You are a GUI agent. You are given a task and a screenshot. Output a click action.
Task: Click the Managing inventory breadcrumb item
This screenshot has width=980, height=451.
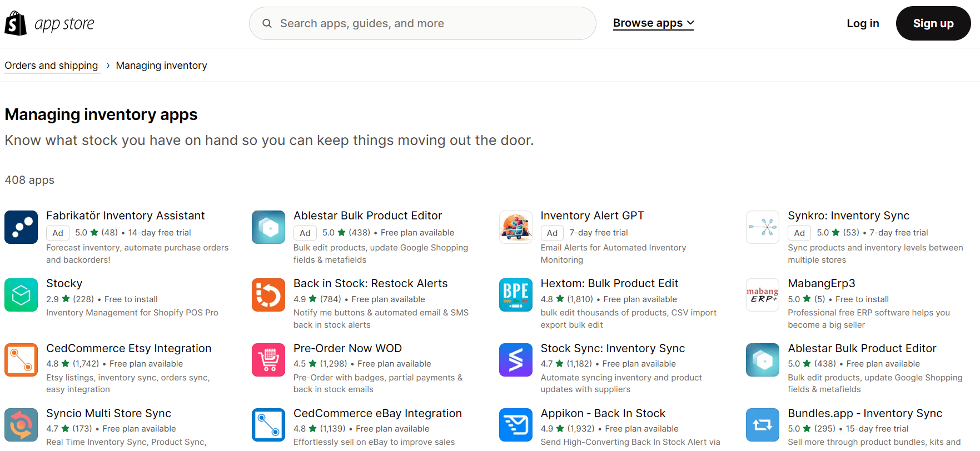(x=161, y=66)
